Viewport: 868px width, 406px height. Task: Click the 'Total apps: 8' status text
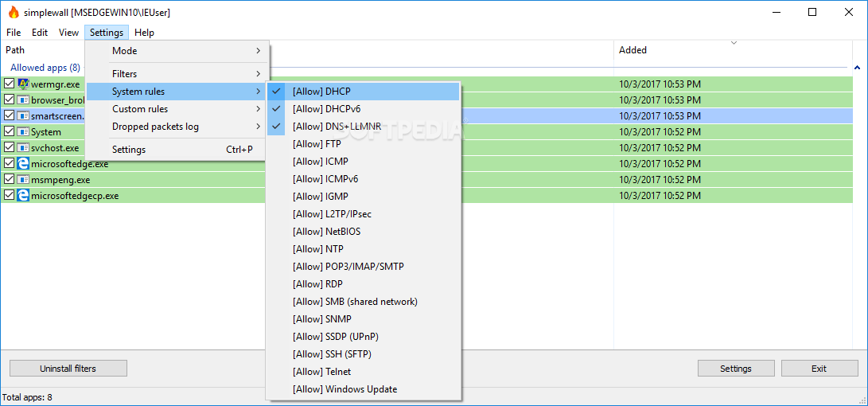coord(27,397)
